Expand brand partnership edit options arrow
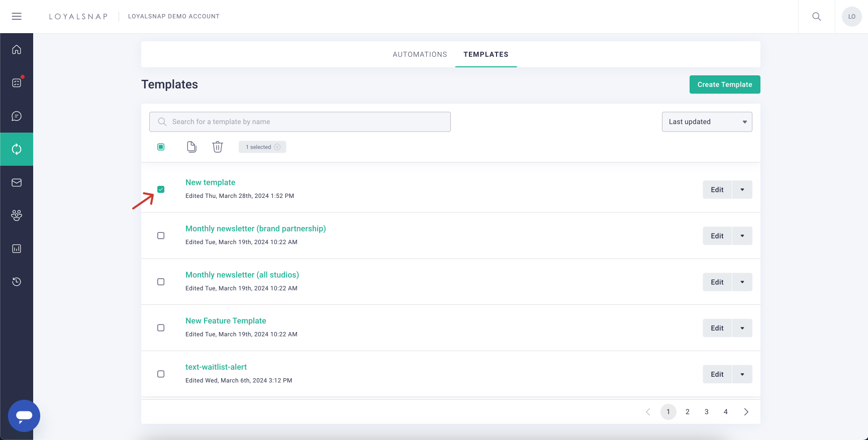This screenshot has height=440, width=868. pyautogui.click(x=742, y=236)
